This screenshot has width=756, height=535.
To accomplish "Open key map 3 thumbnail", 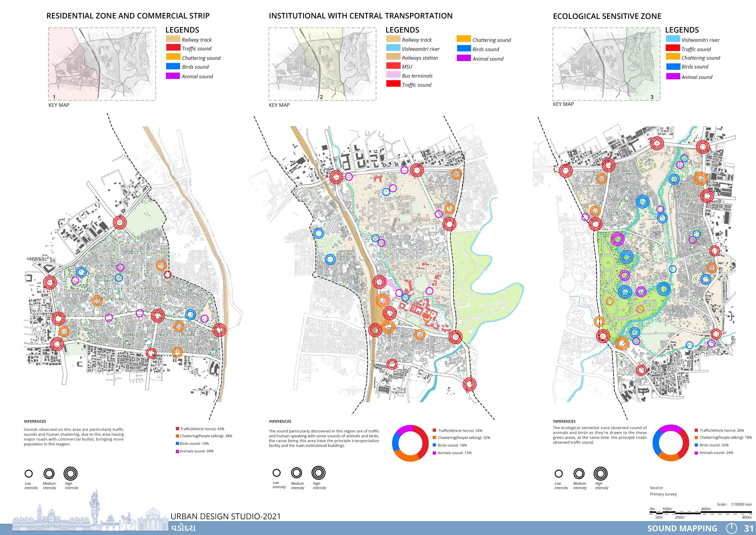I will [606, 64].
